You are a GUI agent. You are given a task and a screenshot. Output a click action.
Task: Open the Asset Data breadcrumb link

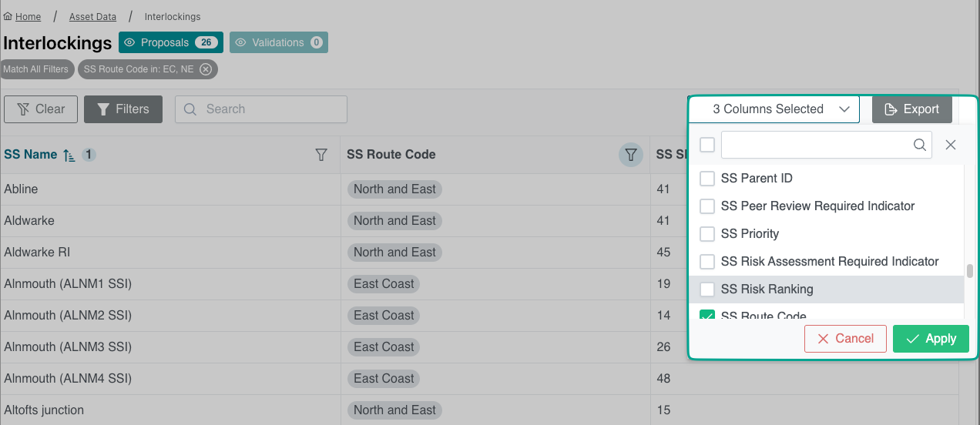tap(92, 16)
